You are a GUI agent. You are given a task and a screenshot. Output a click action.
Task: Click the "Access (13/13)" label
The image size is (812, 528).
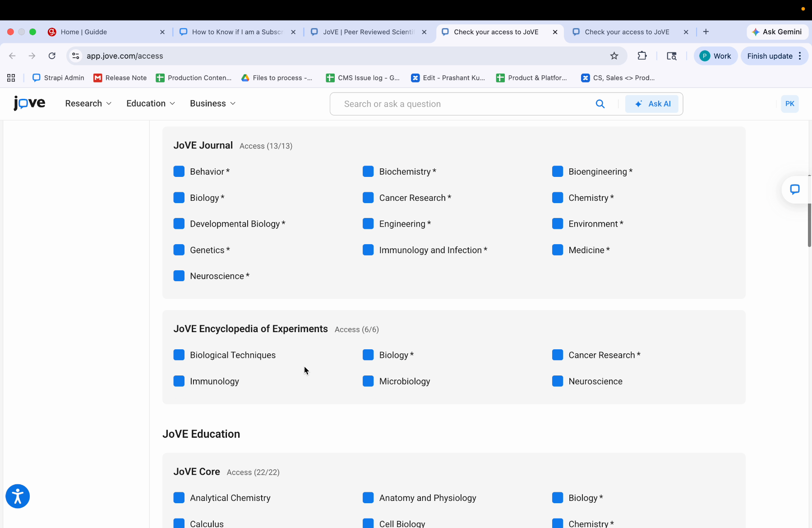click(x=266, y=146)
